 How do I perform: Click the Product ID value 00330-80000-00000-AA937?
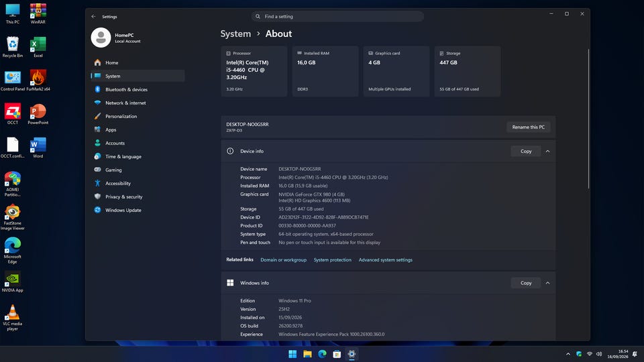tap(307, 226)
